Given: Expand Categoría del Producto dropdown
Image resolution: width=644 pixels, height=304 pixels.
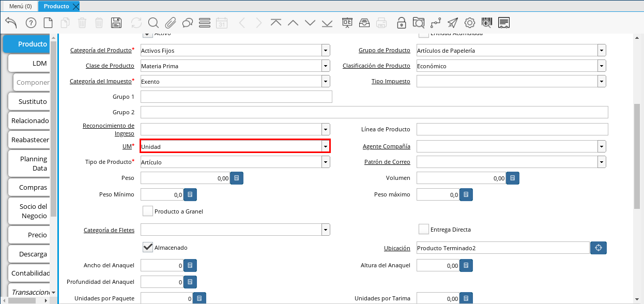Looking at the screenshot, I should click(326, 50).
